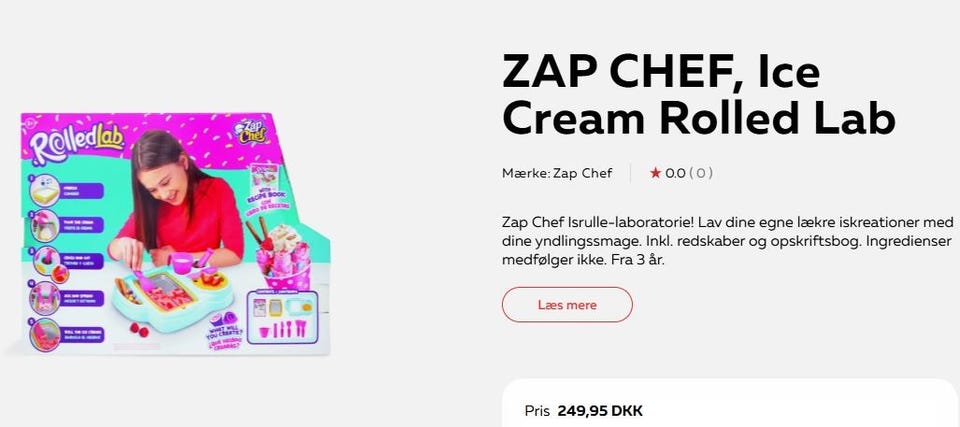Open the Læs mere button

click(567, 304)
